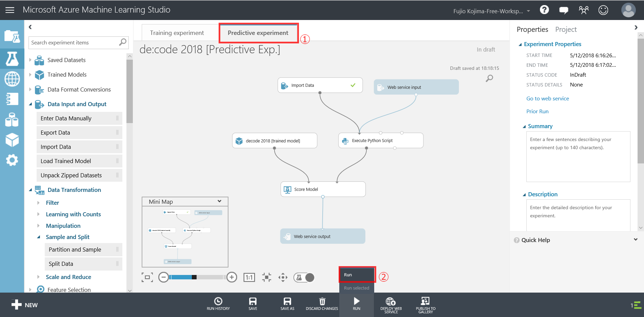This screenshot has height=317, width=644.
Task: Click the zoom level slider track
Action: click(x=198, y=277)
